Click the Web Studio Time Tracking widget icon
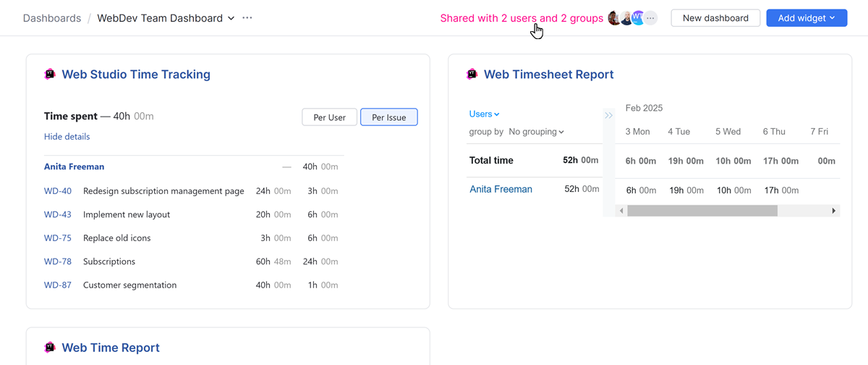This screenshot has width=868, height=365. click(x=50, y=74)
